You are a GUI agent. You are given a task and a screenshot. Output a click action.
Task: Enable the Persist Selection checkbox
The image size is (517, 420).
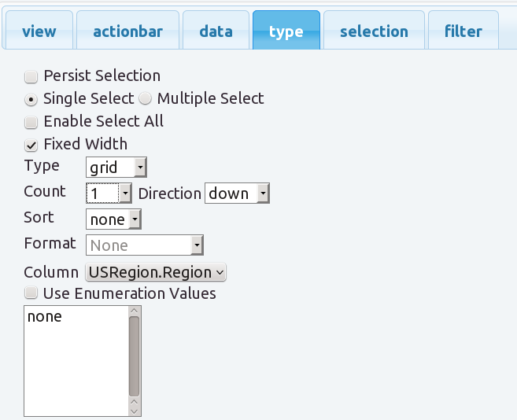click(31, 77)
